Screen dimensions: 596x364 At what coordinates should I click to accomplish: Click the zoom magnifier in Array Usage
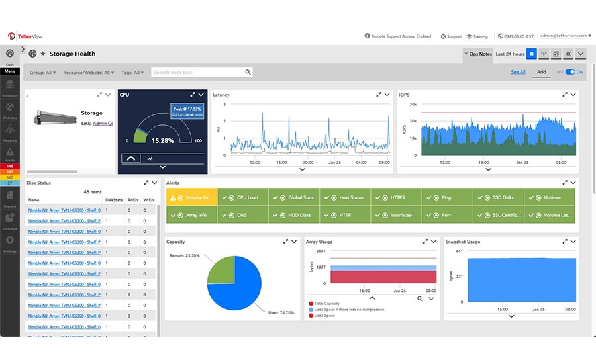tap(420, 299)
